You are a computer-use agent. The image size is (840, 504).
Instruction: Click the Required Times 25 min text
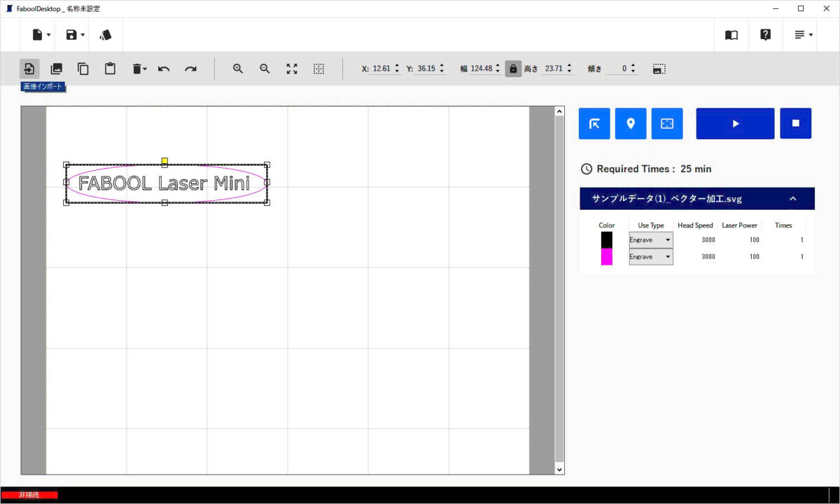[x=654, y=169]
